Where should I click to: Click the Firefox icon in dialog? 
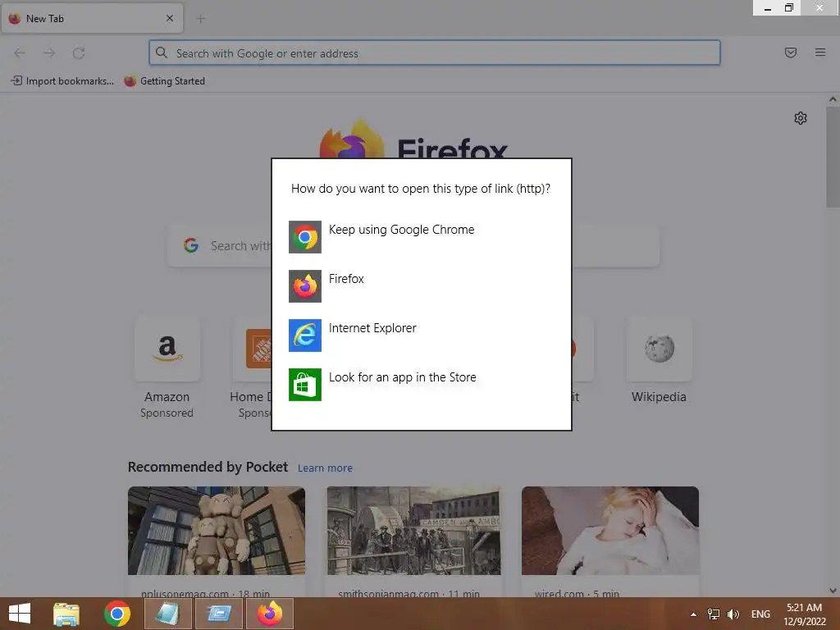[x=305, y=286]
